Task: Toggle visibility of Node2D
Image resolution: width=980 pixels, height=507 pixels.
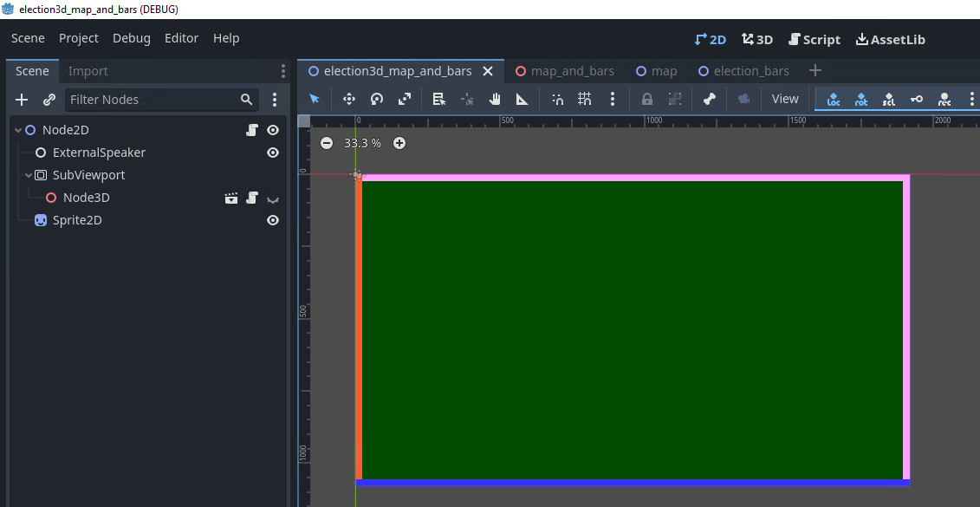Action: pyautogui.click(x=273, y=130)
